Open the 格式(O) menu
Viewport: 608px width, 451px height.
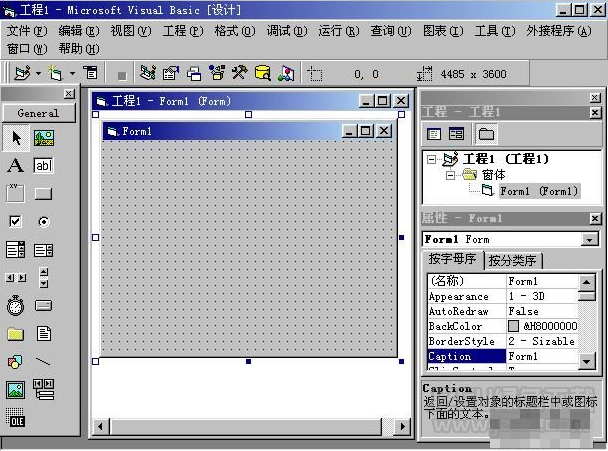[x=235, y=31]
